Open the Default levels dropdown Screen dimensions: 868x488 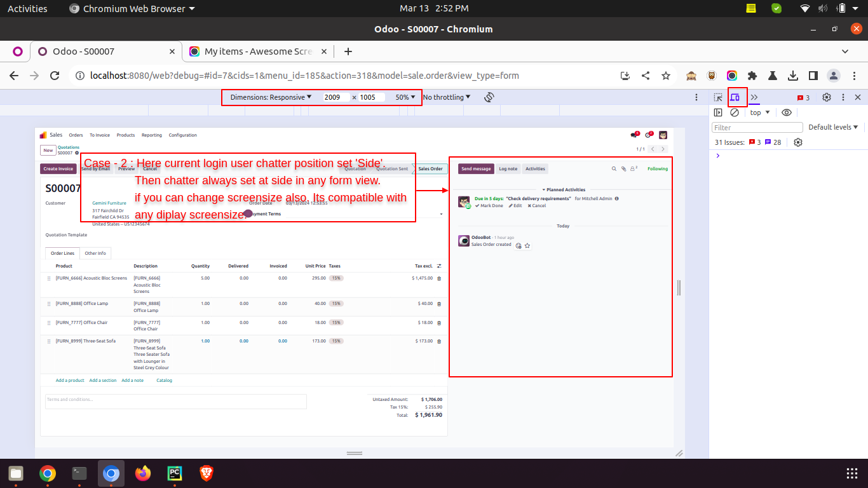click(x=833, y=127)
